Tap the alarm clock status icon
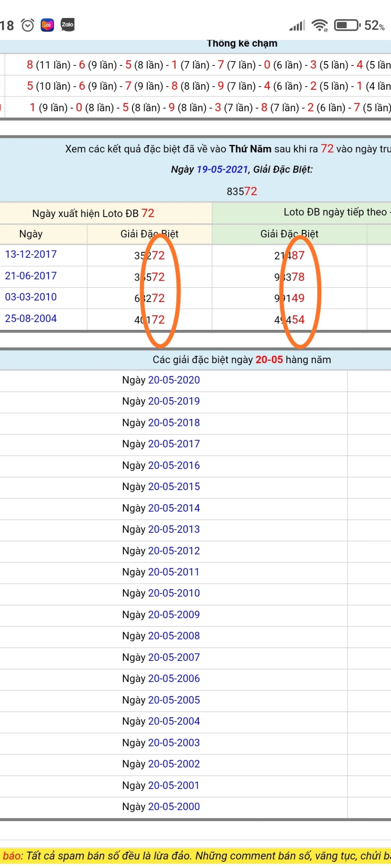 click(28, 25)
